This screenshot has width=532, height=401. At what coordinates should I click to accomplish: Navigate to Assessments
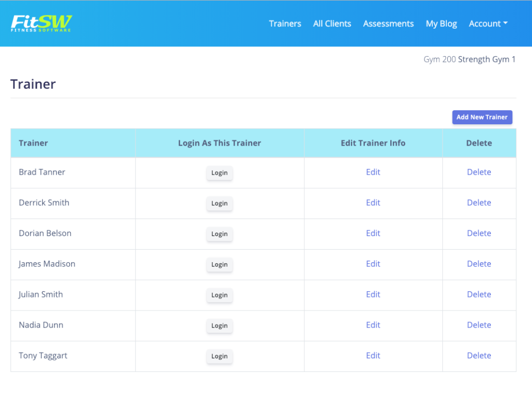(388, 23)
